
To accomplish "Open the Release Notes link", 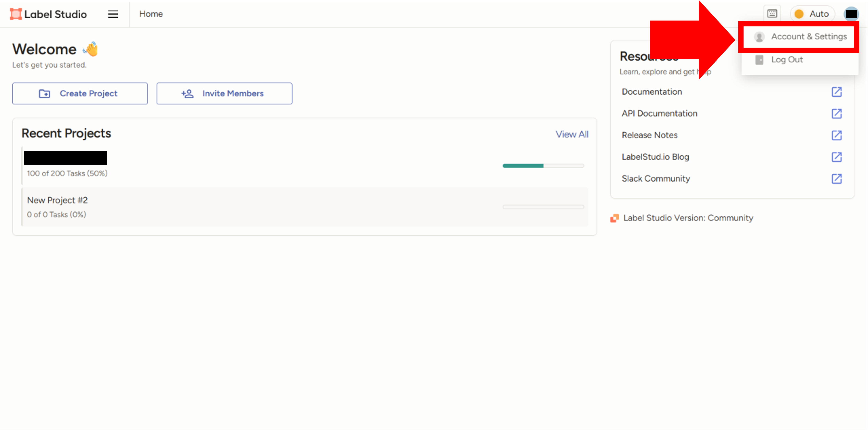I will [649, 135].
